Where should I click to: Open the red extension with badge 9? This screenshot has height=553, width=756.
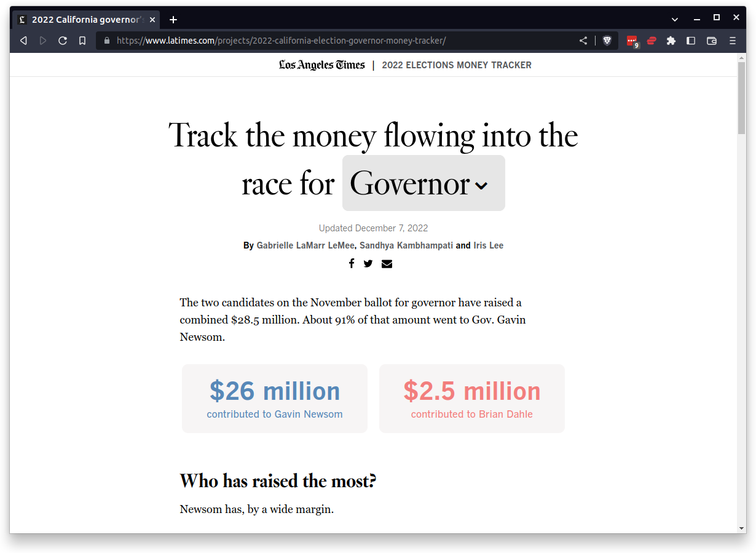click(632, 41)
